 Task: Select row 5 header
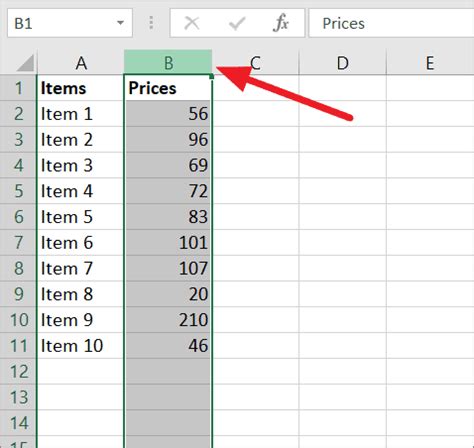(x=18, y=191)
